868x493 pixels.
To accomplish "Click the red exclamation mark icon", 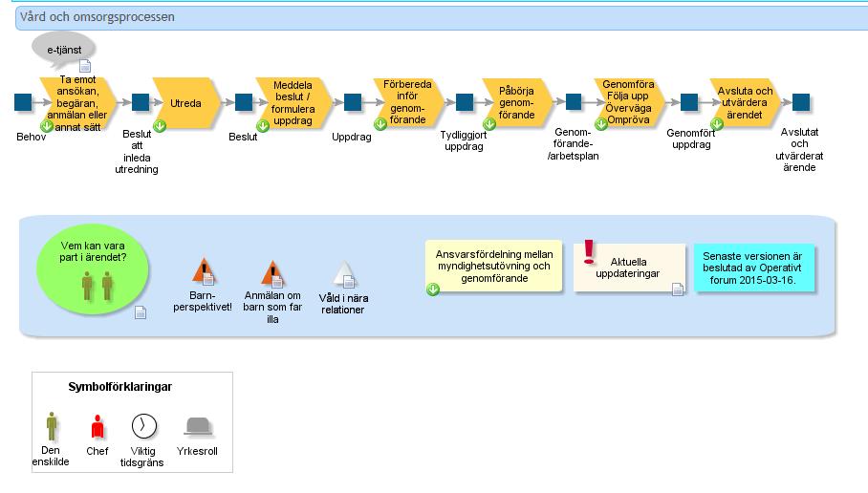I will pyautogui.click(x=589, y=252).
